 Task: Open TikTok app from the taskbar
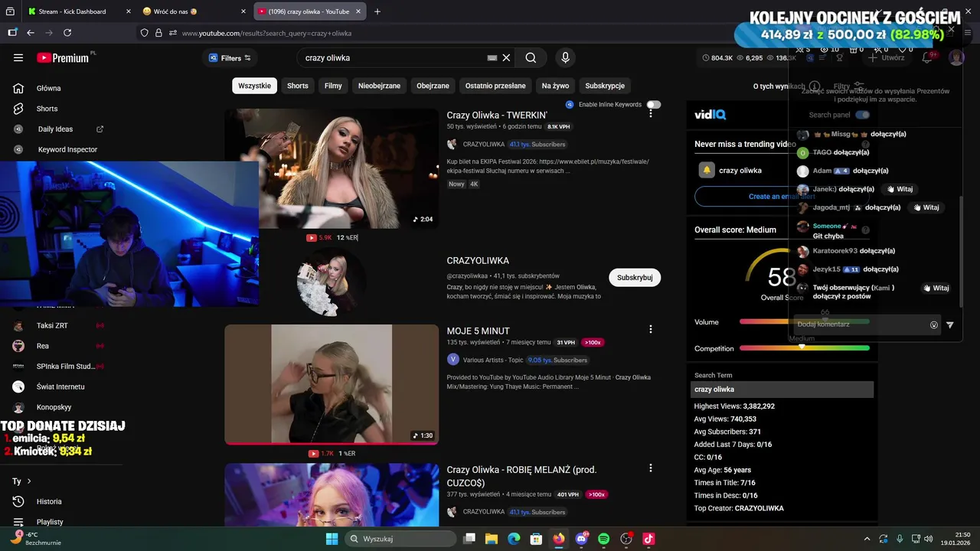click(x=648, y=539)
